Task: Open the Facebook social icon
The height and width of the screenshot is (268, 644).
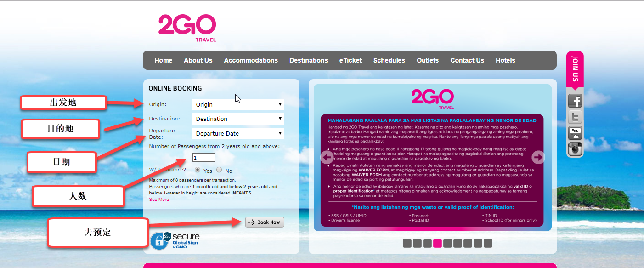Action: [x=575, y=101]
